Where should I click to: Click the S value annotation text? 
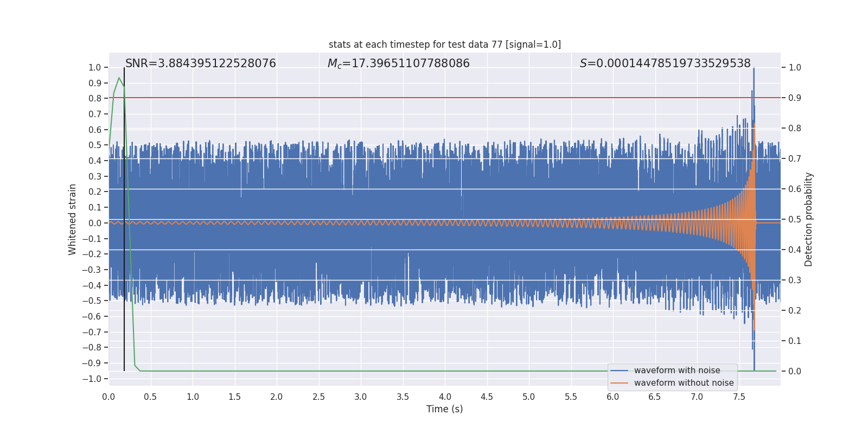665,63
